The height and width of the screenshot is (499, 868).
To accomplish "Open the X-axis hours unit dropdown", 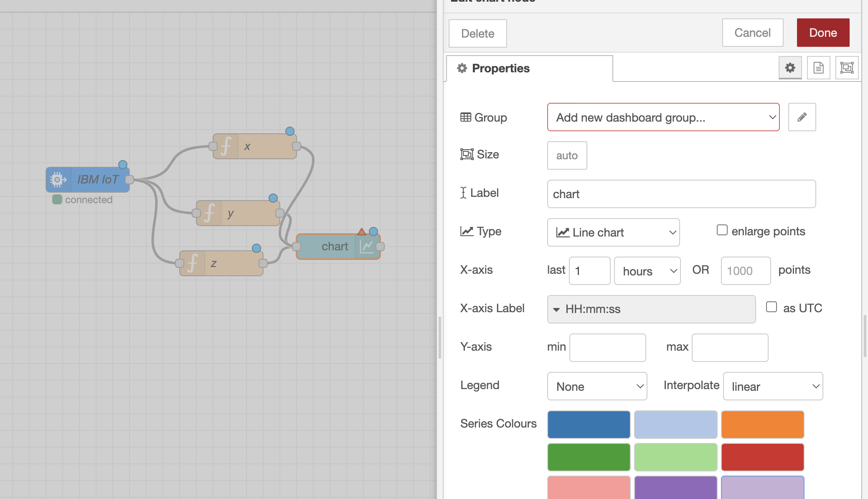I will coord(647,271).
